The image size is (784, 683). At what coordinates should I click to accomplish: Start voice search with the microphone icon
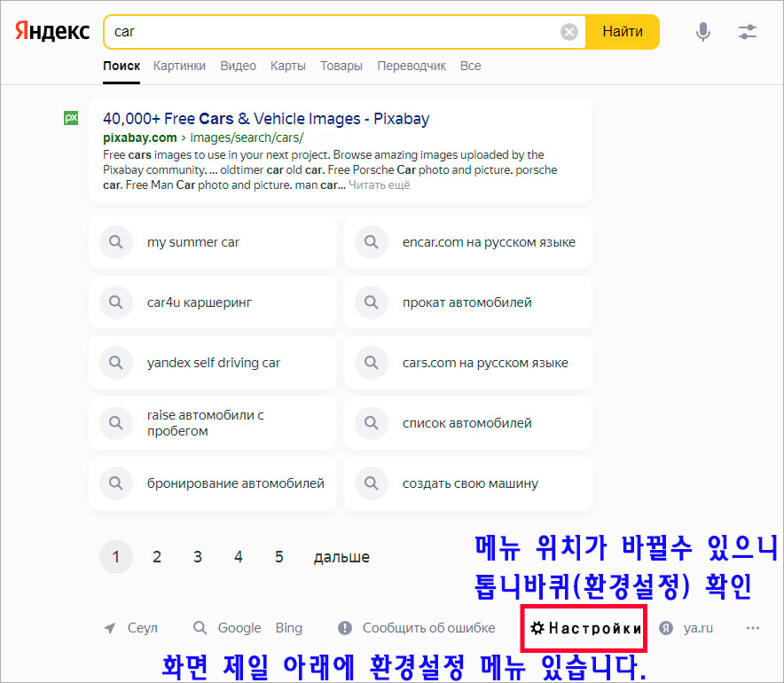point(703,32)
